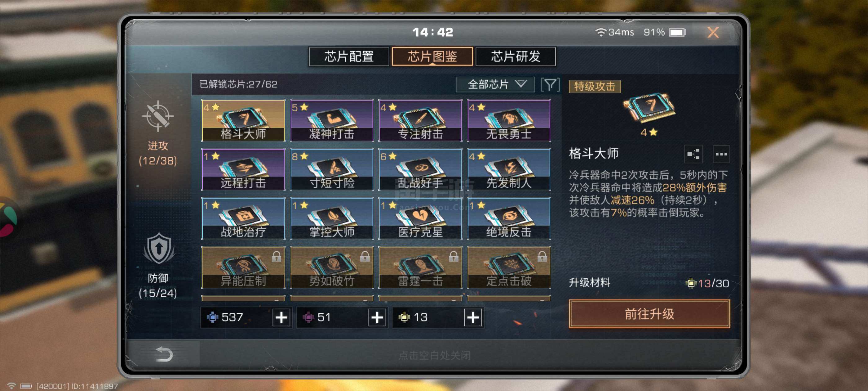Screen dimensions: 868x391
Task: Open the chip filter funnel icon
Action: [550, 84]
